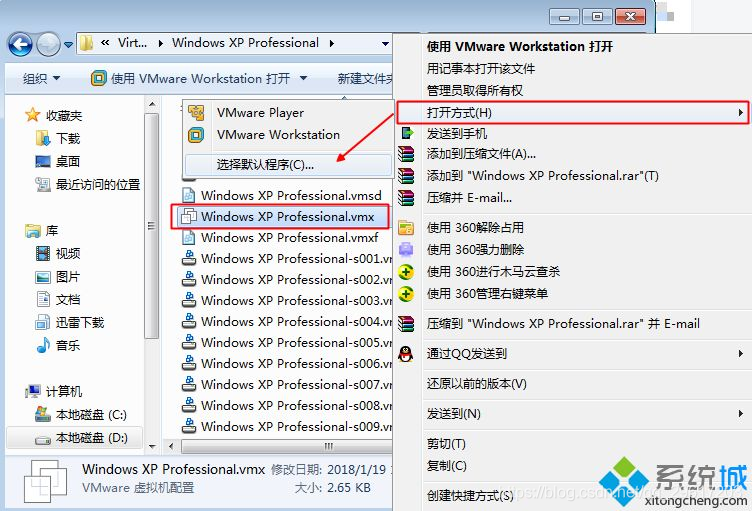Viewport: 752px width, 511px height.
Task: Click disk icon of Windows XP Professional-s006
Action: pos(189,363)
